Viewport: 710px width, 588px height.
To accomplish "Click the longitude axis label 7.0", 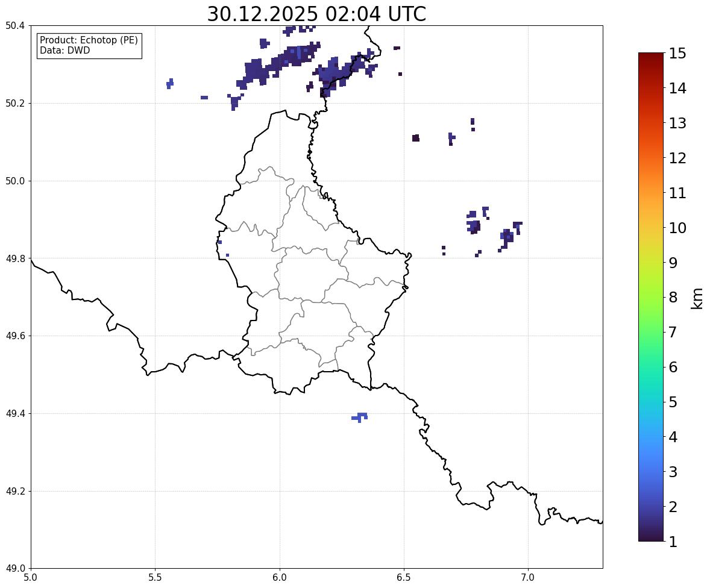I will click(x=528, y=578).
